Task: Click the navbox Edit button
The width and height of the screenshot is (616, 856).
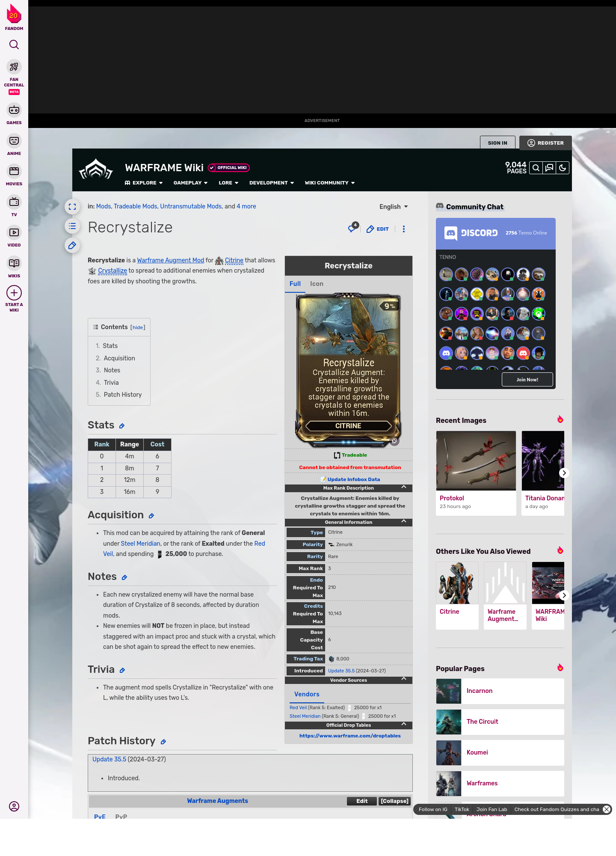Action: pos(361,801)
